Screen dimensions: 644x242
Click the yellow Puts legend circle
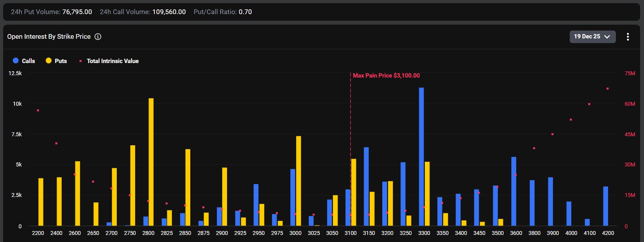[x=48, y=61]
